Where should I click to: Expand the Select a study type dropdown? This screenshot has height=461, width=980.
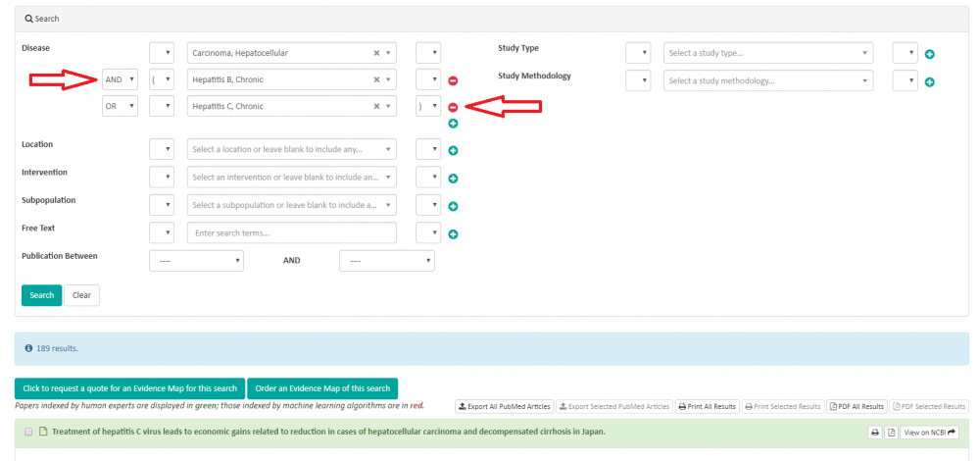[768, 53]
